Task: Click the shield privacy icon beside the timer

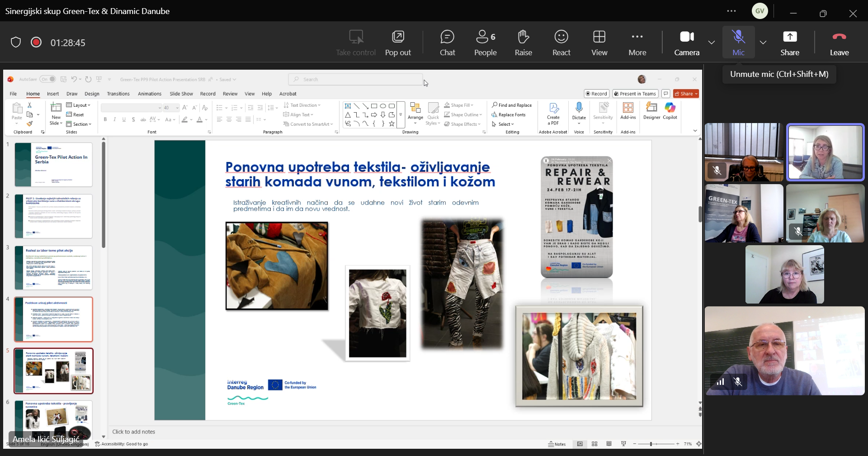Action: point(16,43)
